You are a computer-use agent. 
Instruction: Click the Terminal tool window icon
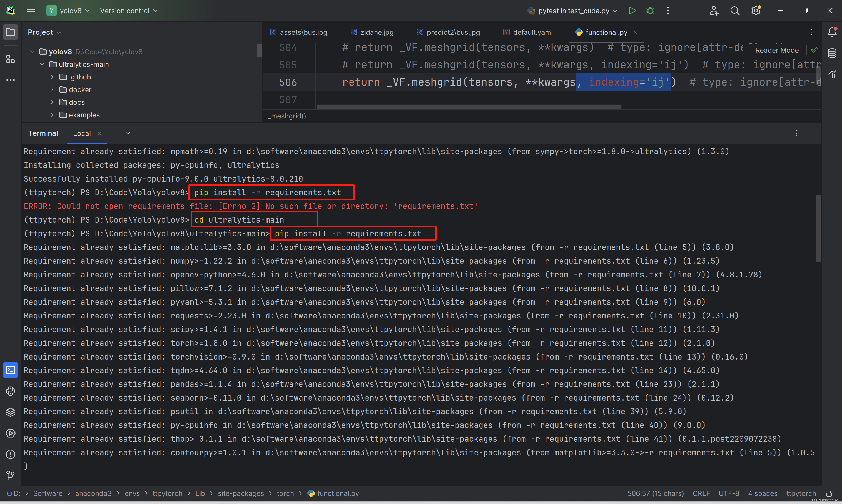tap(11, 370)
